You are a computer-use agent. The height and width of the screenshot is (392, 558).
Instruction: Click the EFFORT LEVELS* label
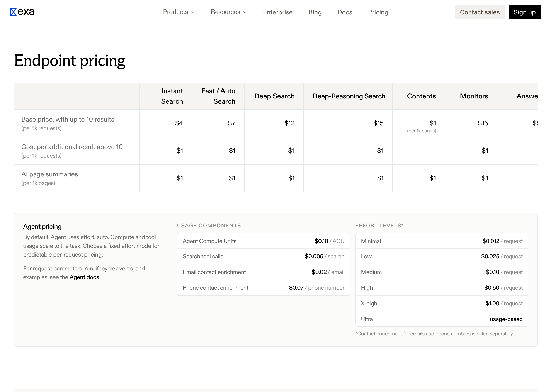click(379, 225)
